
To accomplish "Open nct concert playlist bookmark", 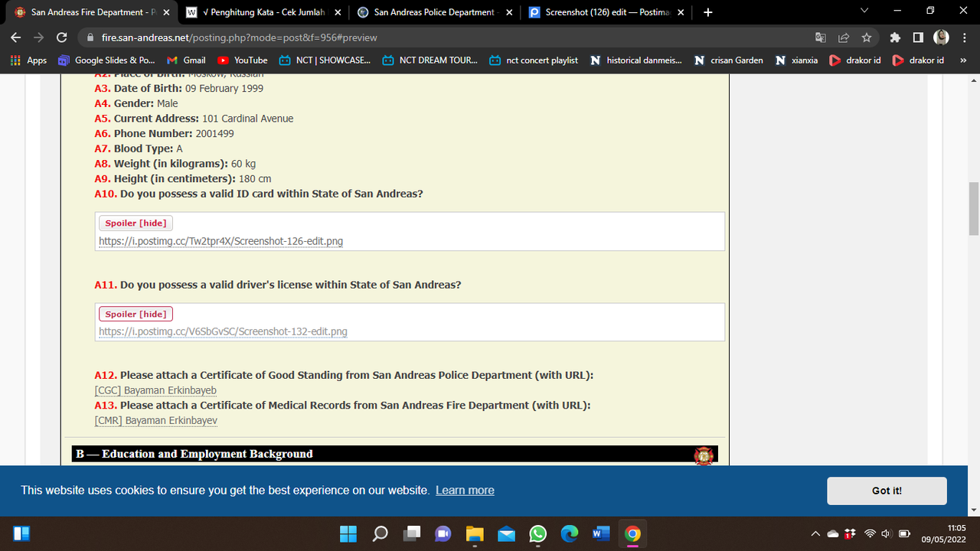I will click(x=534, y=60).
